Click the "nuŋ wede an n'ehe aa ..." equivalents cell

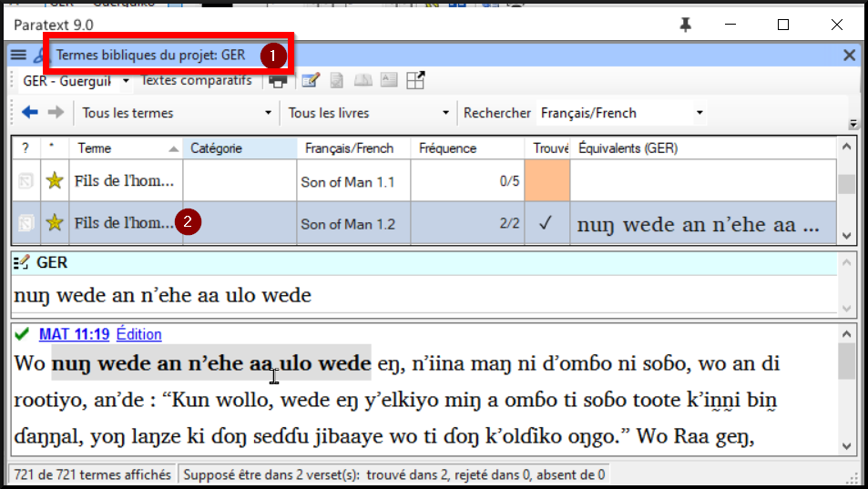point(703,224)
